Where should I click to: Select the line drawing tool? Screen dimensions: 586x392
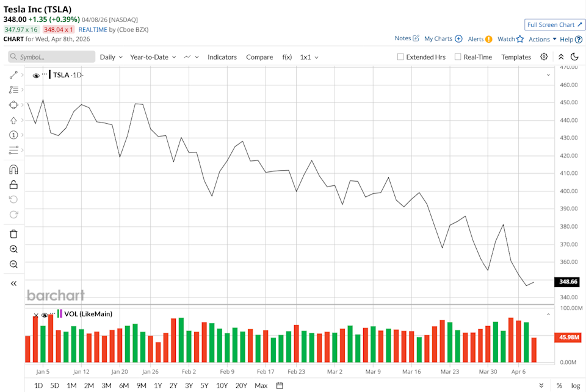(13, 75)
